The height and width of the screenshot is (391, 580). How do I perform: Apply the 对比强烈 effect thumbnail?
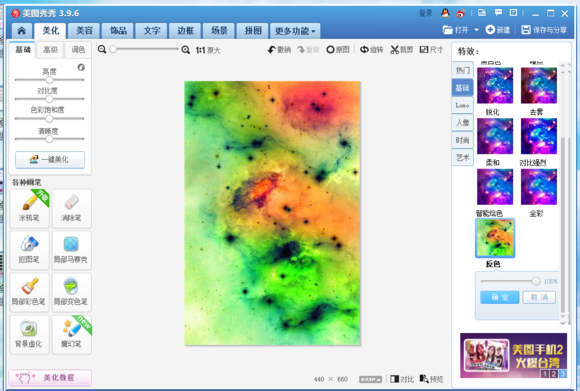(x=539, y=136)
